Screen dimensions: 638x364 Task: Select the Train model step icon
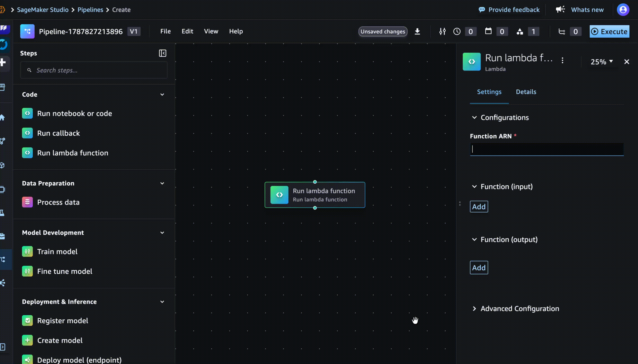point(27,251)
